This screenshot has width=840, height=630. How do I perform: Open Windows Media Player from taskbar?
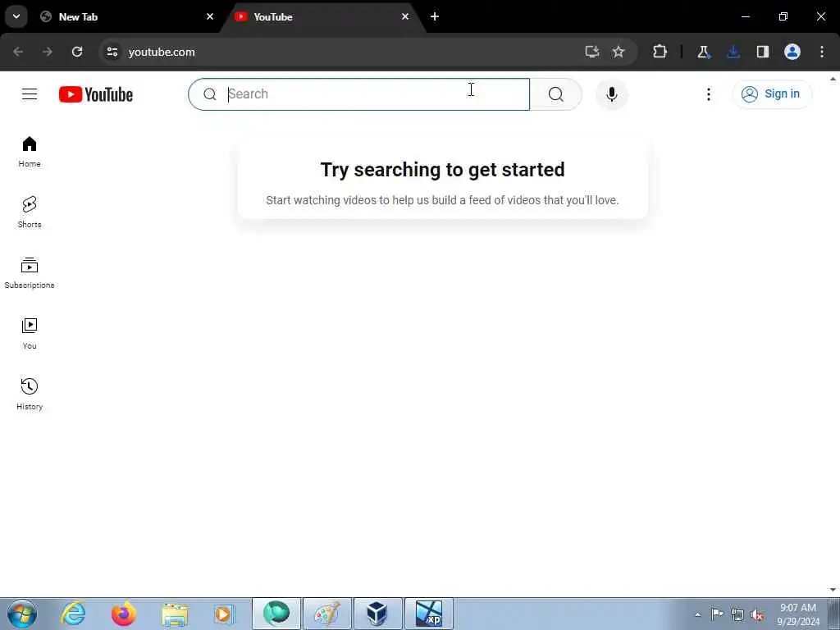(x=225, y=614)
